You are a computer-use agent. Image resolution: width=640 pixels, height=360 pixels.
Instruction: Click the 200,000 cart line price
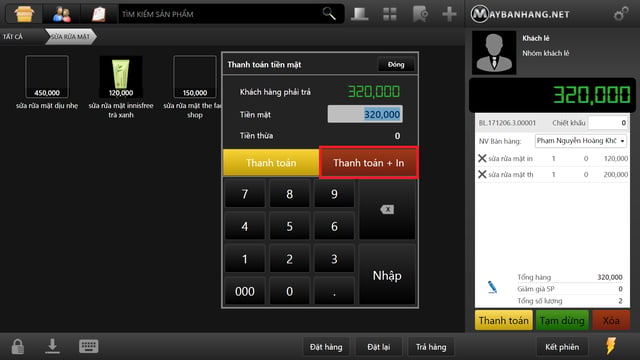tap(616, 174)
